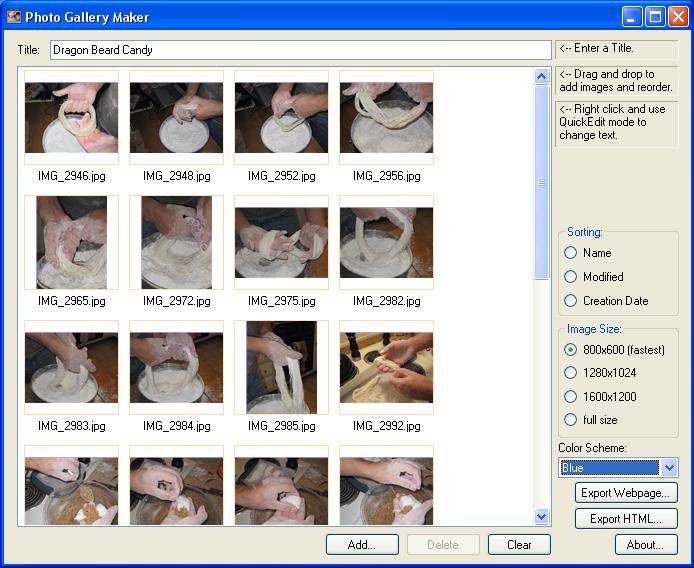The width and height of the screenshot is (694, 568).
Task: Select thumbnail IMG_2983.jpg
Action: (x=72, y=367)
